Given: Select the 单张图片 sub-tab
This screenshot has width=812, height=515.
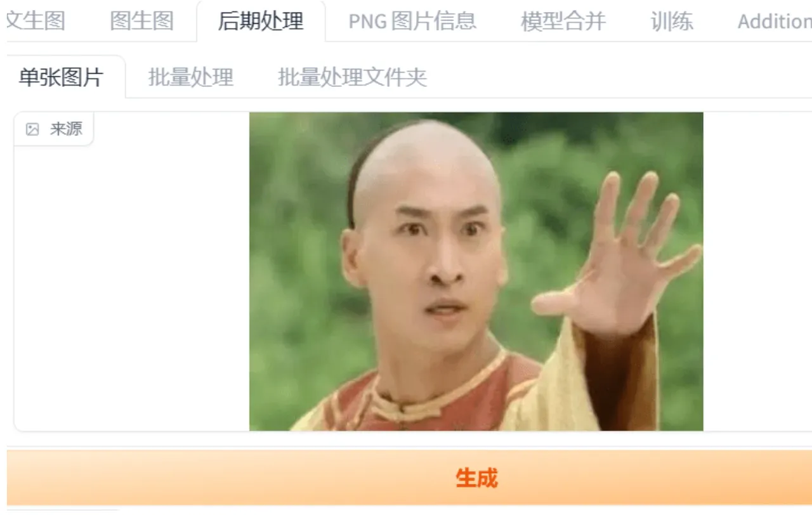Looking at the screenshot, I should coord(62,77).
